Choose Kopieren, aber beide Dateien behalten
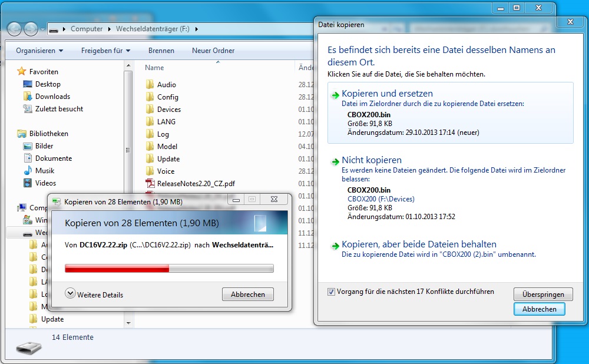The image size is (589, 364). pos(451,249)
